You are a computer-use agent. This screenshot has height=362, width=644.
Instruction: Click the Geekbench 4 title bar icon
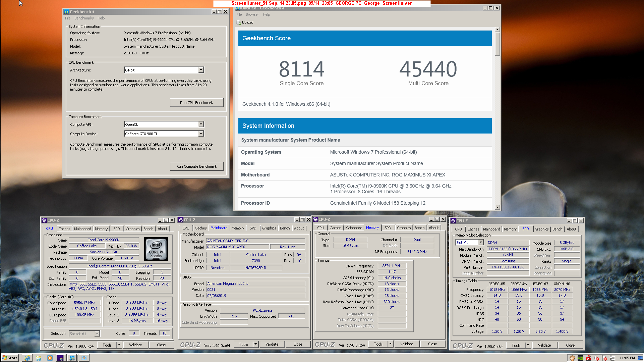tap(67, 11)
